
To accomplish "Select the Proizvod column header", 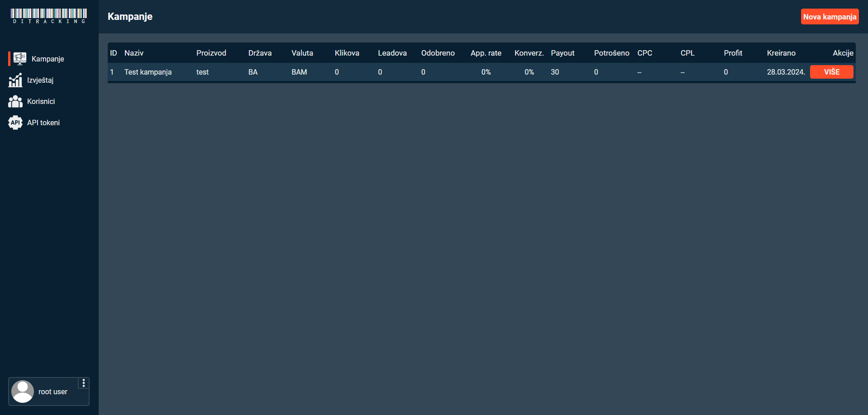I will tap(211, 53).
